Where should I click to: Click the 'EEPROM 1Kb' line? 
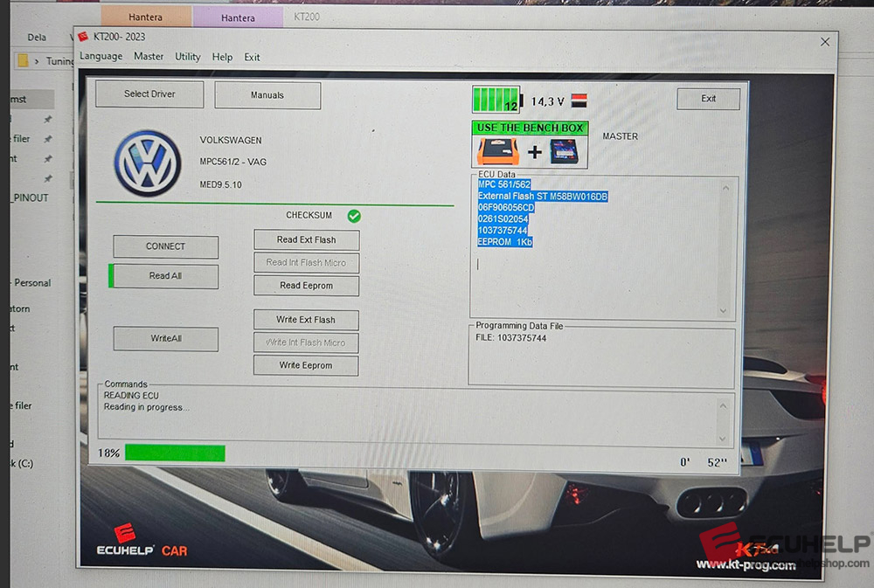click(505, 242)
